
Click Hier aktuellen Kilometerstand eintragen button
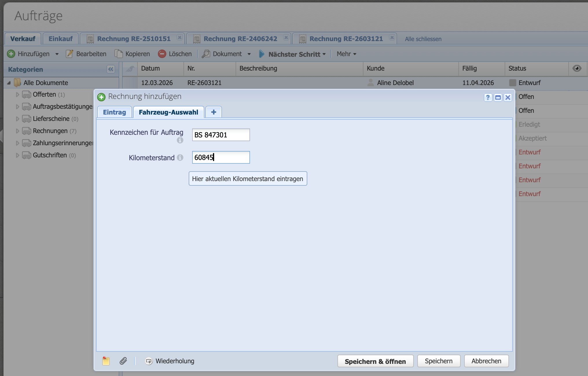coord(248,179)
